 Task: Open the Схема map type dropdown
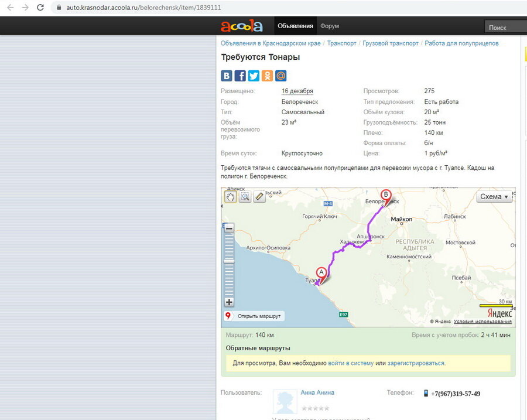coord(494,197)
